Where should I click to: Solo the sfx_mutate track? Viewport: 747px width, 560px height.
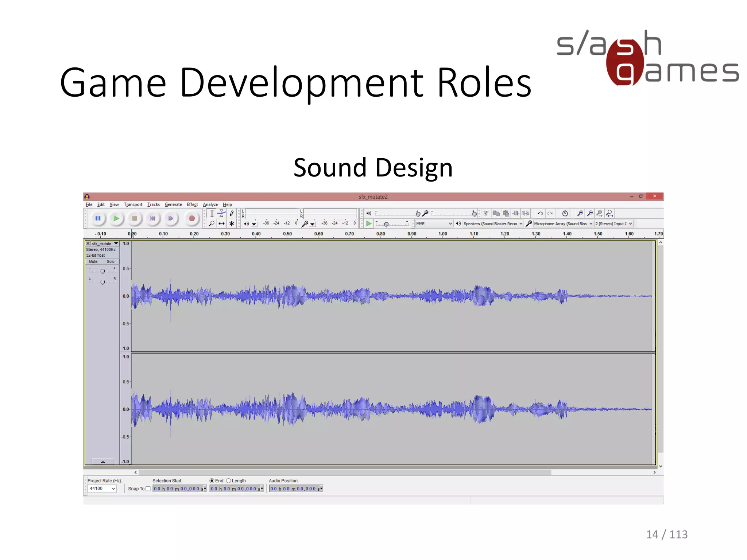111,261
